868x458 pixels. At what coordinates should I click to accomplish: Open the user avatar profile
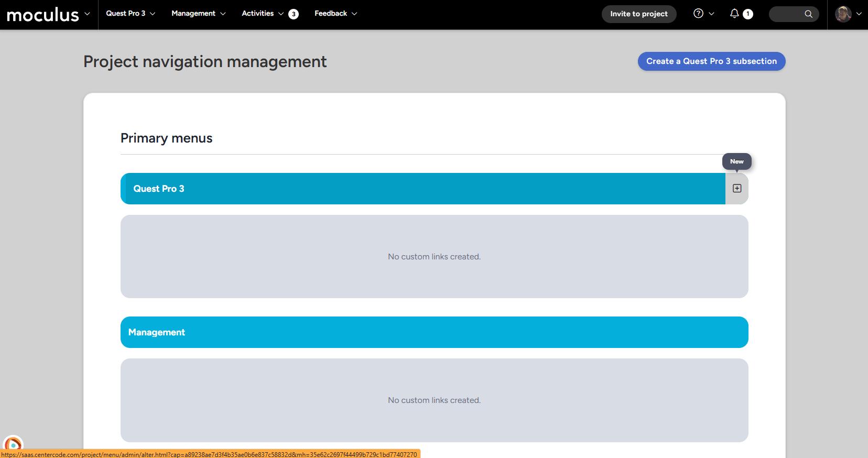tap(843, 14)
